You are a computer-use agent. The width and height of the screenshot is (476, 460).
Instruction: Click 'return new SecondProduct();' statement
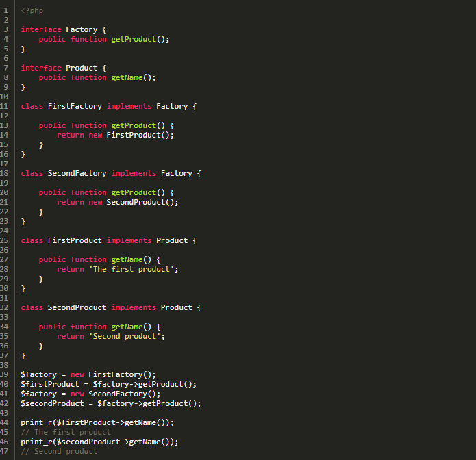pyautogui.click(x=117, y=202)
